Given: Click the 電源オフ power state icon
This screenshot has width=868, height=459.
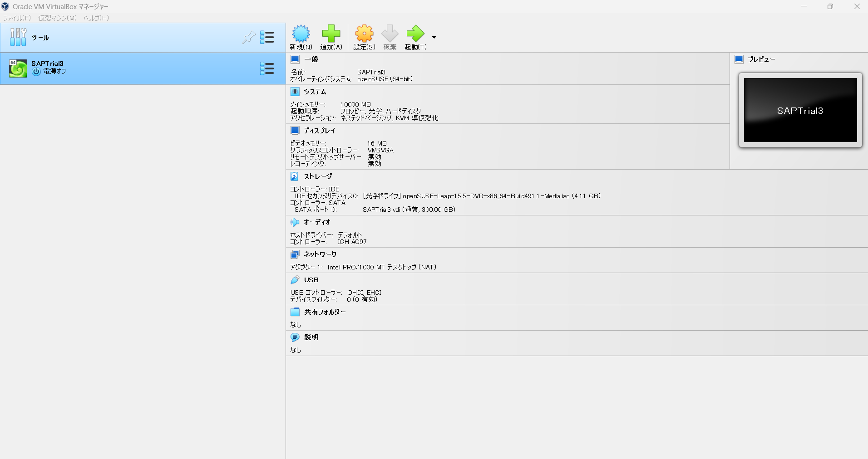Looking at the screenshot, I should [36, 72].
